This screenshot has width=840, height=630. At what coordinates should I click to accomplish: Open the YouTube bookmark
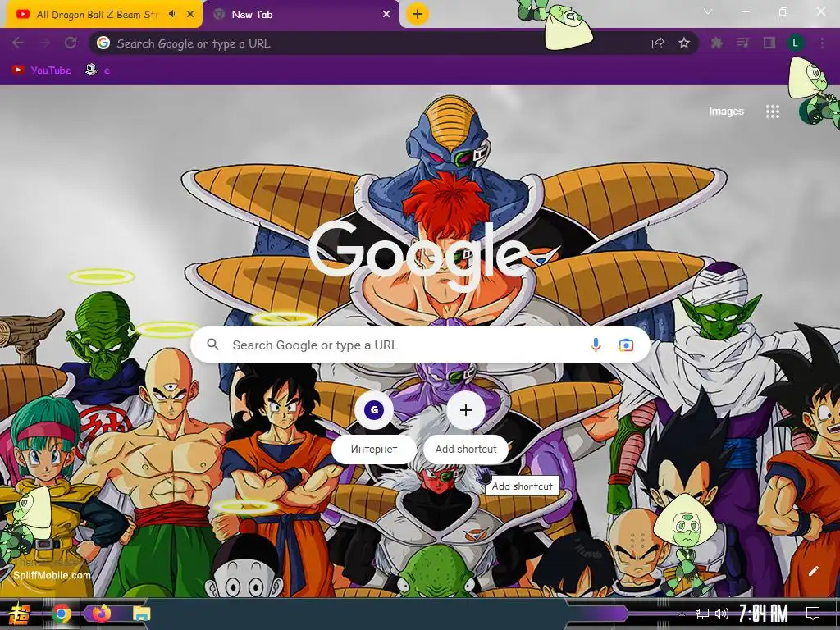click(x=41, y=71)
